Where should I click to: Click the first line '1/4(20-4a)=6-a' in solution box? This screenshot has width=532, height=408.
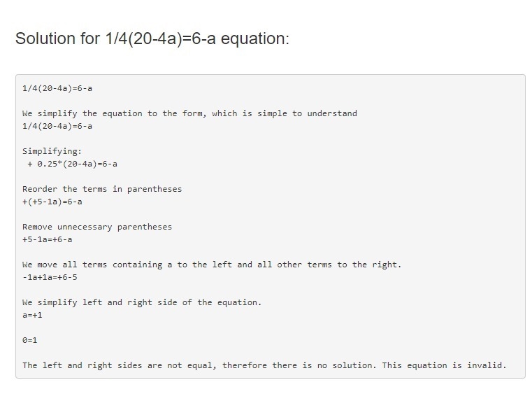pos(57,88)
